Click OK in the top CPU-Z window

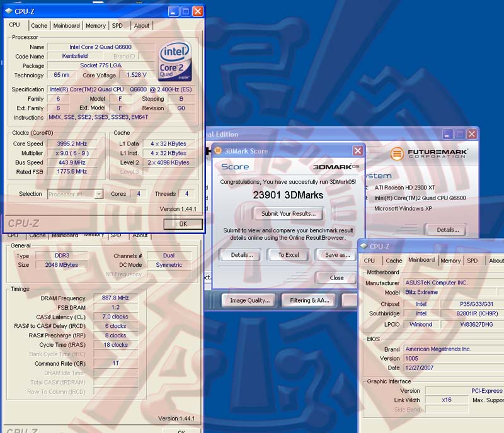tap(183, 224)
